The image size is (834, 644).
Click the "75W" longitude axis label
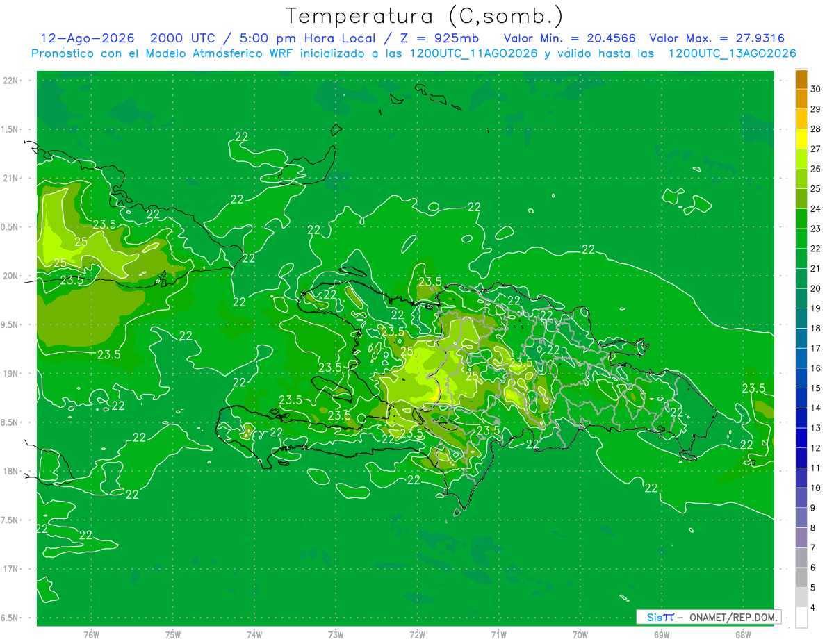[x=173, y=635]
